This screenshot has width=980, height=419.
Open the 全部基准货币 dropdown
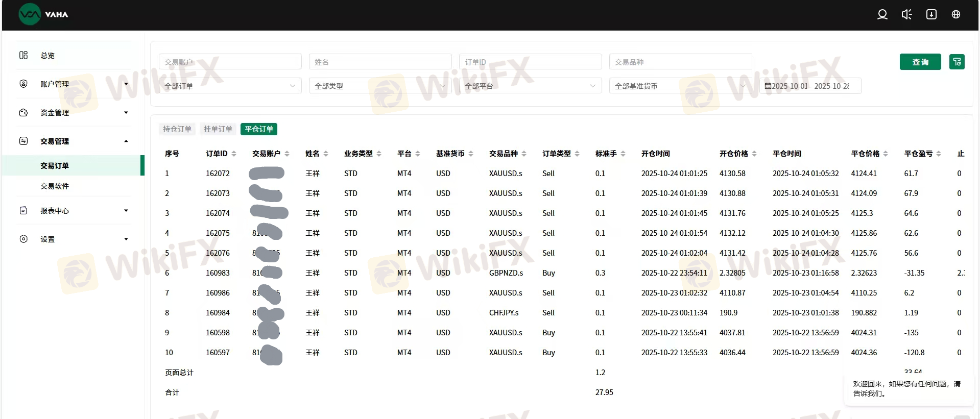(681, 86)
